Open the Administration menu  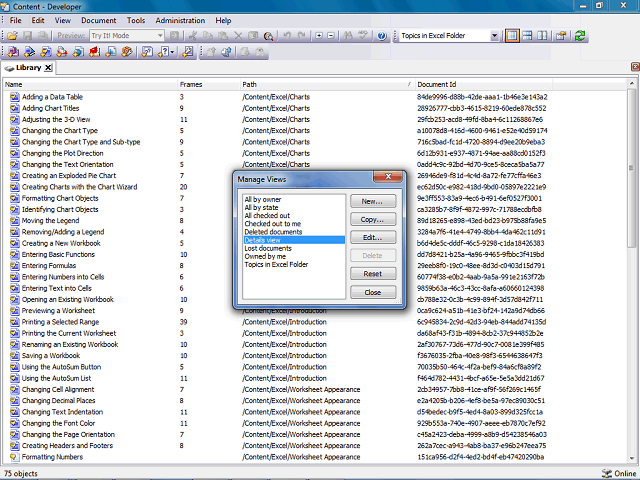tap(180, 20)
